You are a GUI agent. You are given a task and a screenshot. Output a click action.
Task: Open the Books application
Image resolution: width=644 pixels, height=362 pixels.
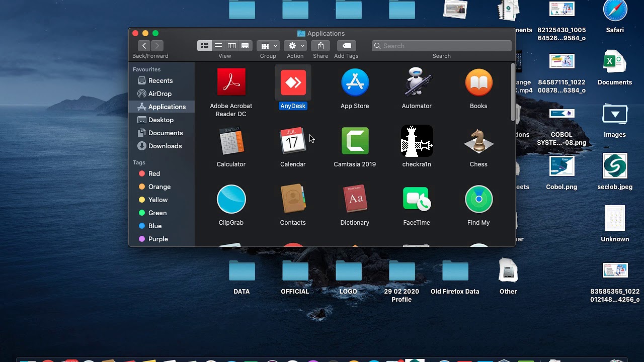click(478, 82)
